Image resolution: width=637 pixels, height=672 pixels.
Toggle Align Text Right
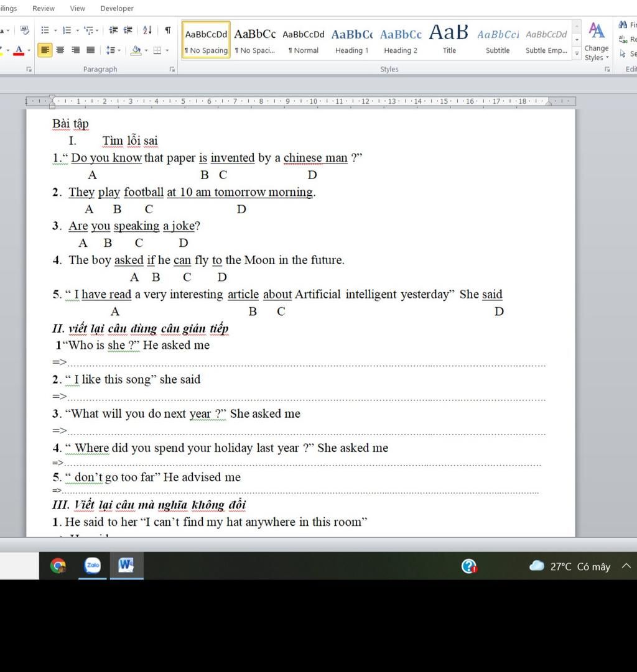pyautogui.click(x=75, y=50)
